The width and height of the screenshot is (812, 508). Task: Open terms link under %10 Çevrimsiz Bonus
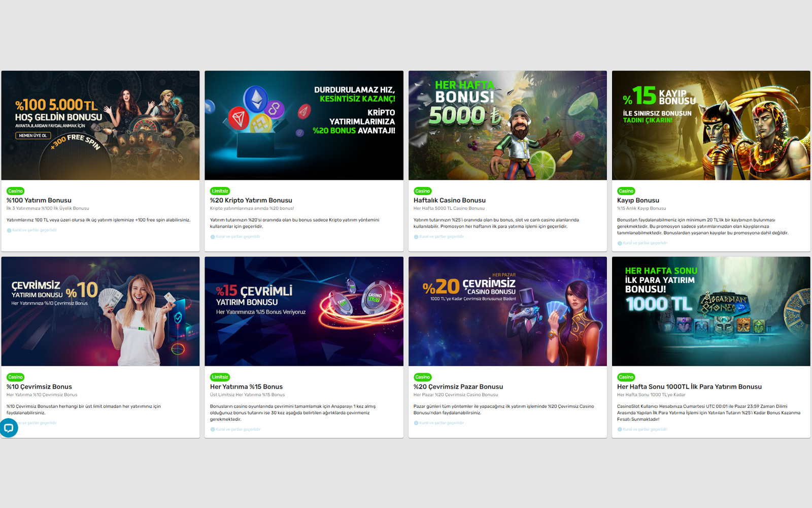click(x=38, y=423)
